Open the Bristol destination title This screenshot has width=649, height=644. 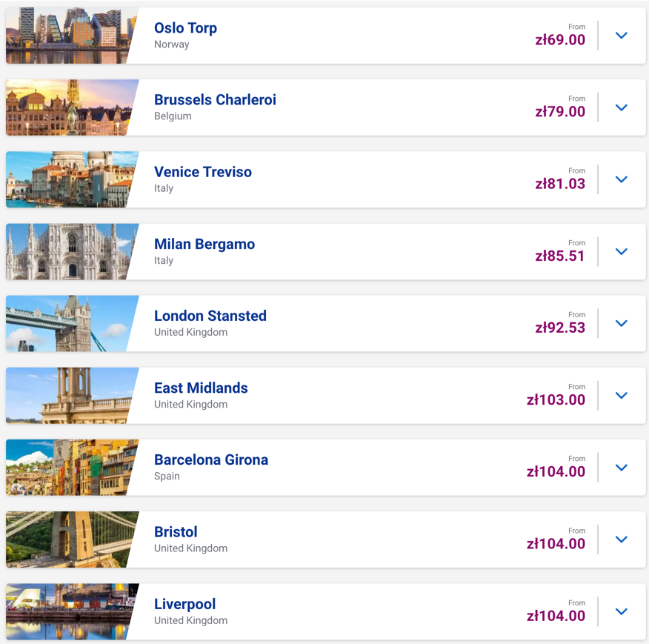coord(176,532)
